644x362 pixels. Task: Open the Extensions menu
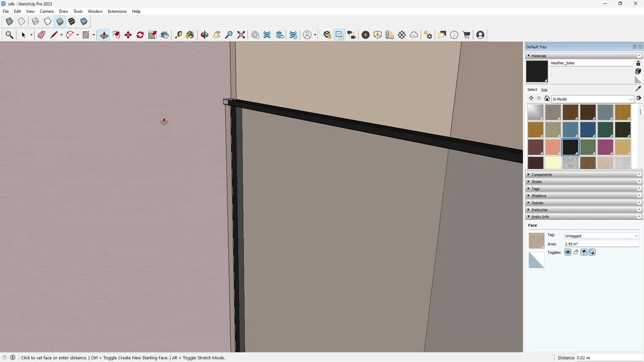117,11
